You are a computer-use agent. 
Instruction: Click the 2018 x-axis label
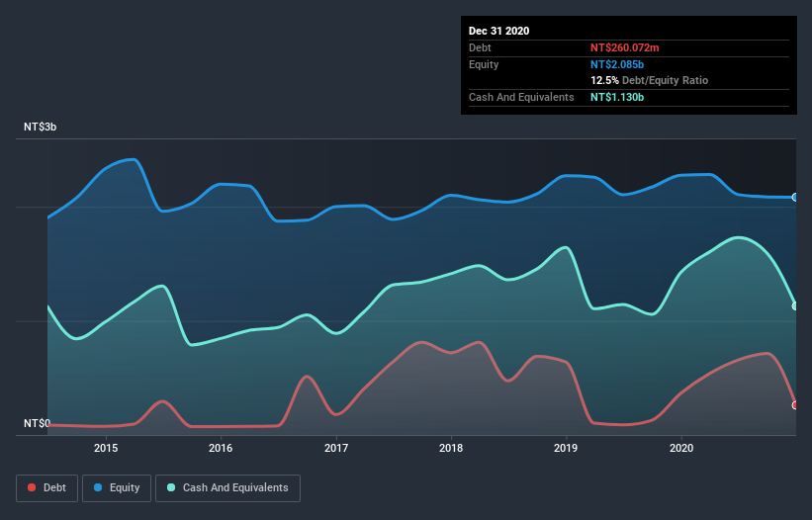pyautogui.click(x=451, y=448)
